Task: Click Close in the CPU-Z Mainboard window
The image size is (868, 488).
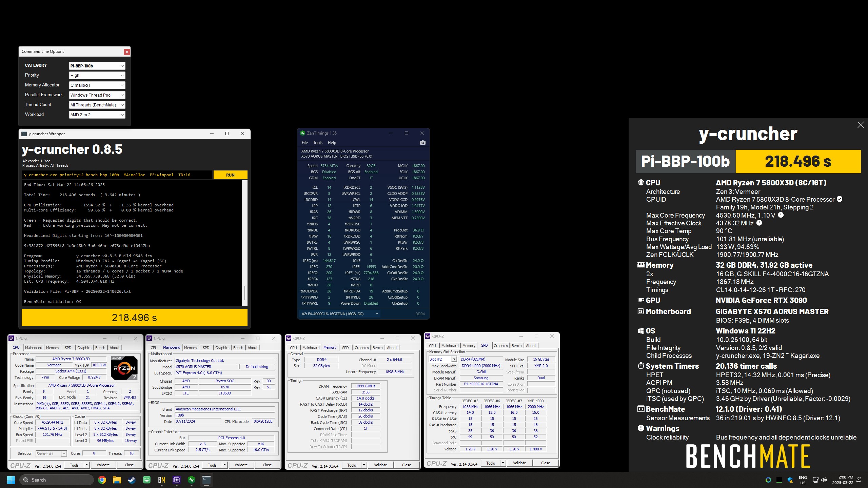Action: [x=267, y=465]
